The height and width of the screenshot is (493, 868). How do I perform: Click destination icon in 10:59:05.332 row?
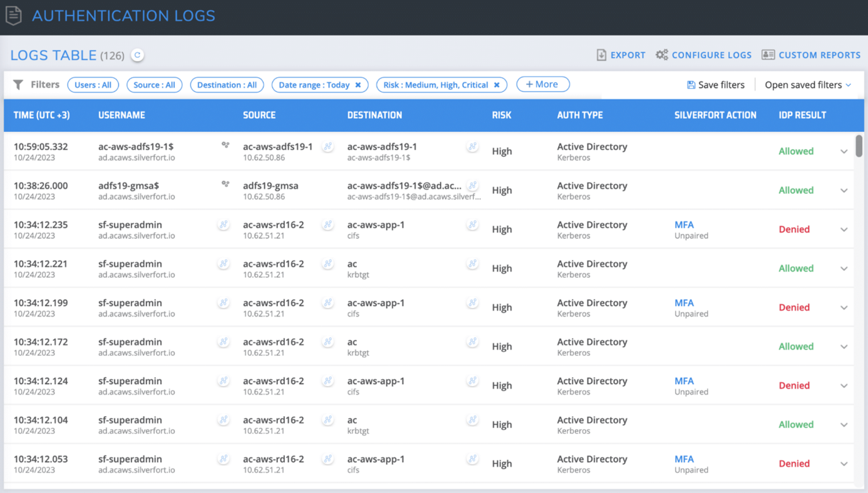pos(472,146)
